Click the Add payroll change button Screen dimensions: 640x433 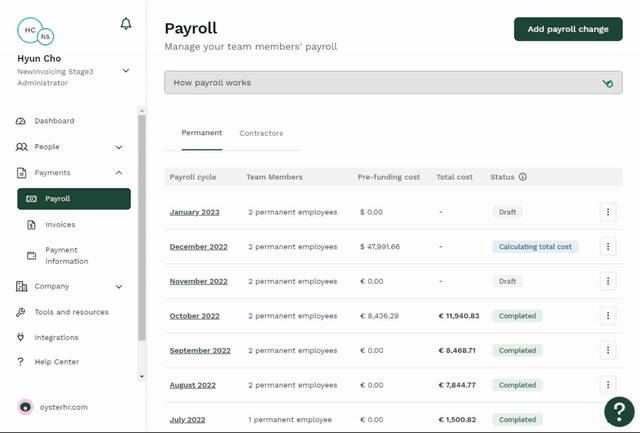point(568,29)
